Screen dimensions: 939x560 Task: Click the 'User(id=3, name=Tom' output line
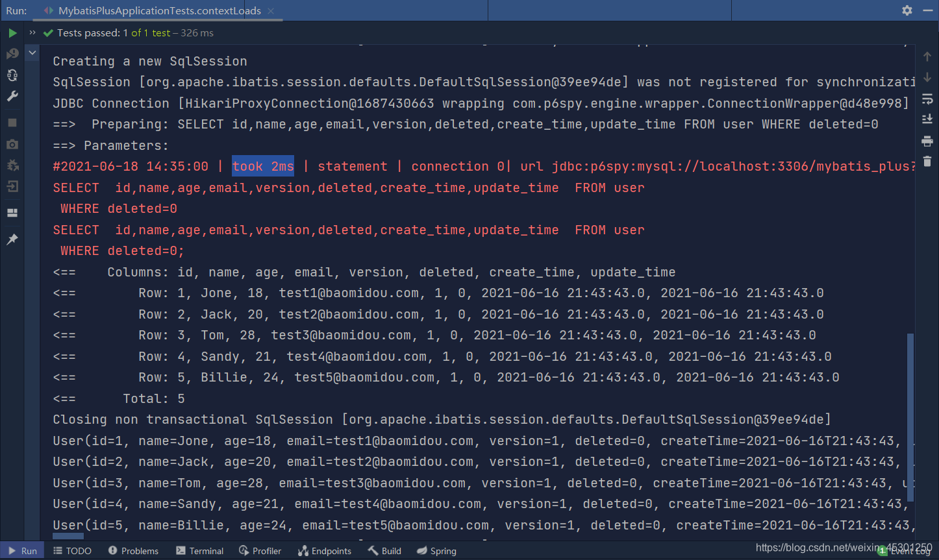click(x=484, y=483)
